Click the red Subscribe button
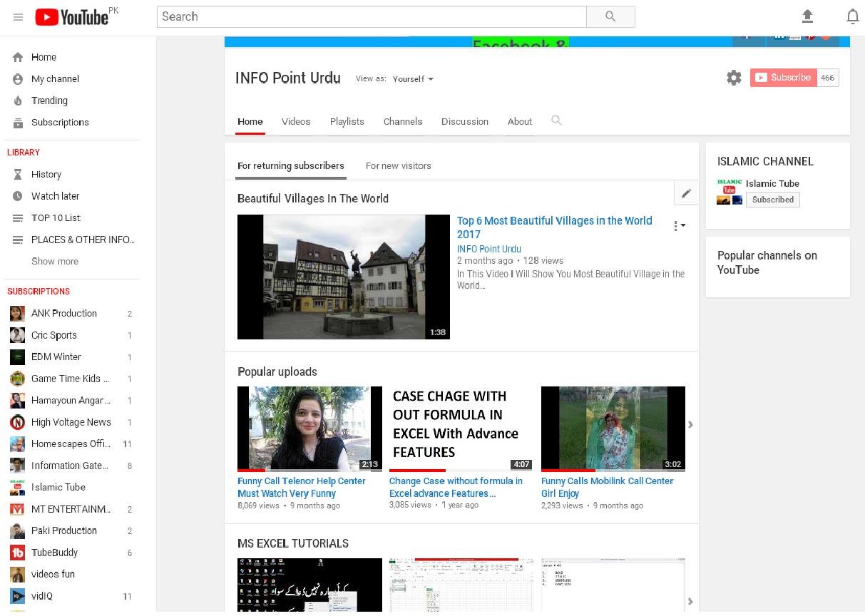This screenshot has width=865, height=616. (x=783, y=78)
